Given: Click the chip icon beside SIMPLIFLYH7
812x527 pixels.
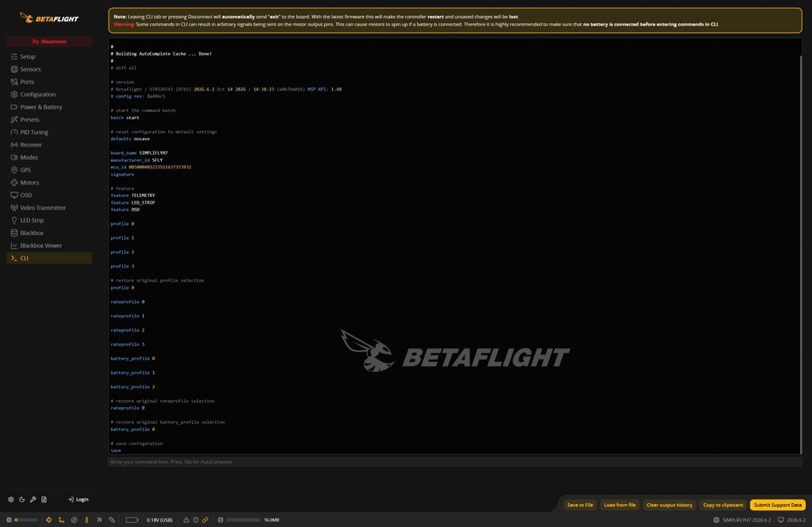Looking at the screenshot, I should 716,520.
